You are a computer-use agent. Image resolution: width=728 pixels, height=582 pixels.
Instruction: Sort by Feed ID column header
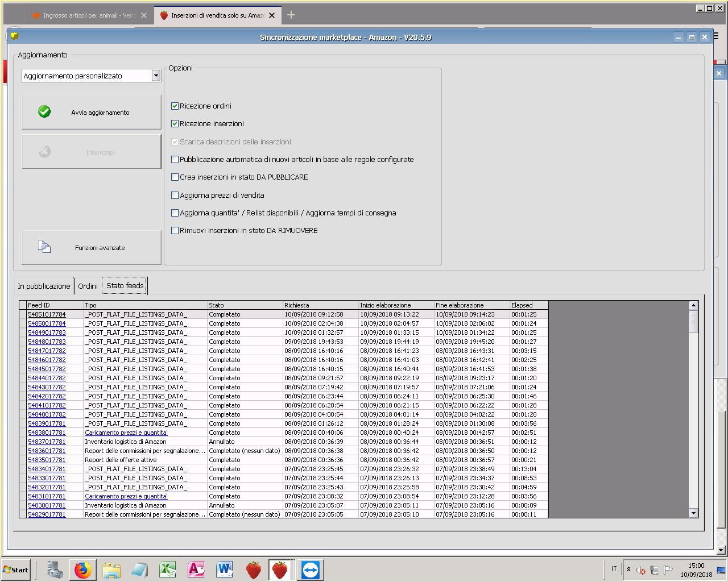pos(55,305)
